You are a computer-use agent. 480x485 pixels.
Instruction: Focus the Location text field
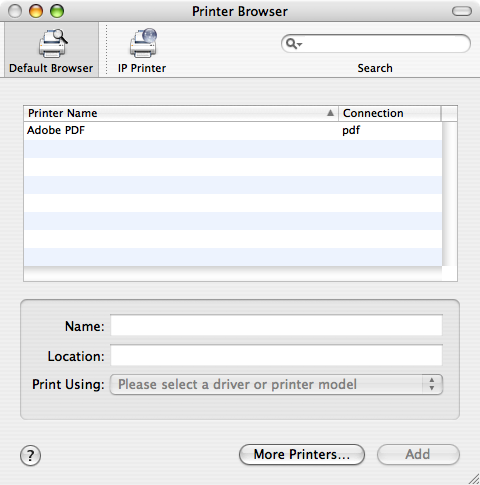276,355
